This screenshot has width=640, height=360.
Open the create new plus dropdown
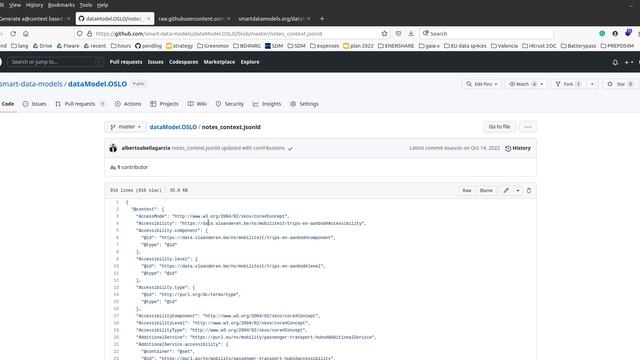coord(629,62)
